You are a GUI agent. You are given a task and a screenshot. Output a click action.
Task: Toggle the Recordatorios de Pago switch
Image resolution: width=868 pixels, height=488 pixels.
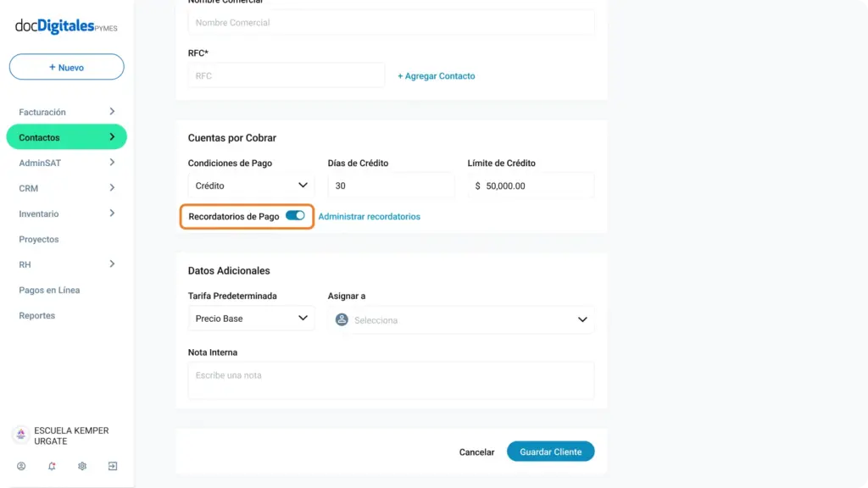[295, 216]
